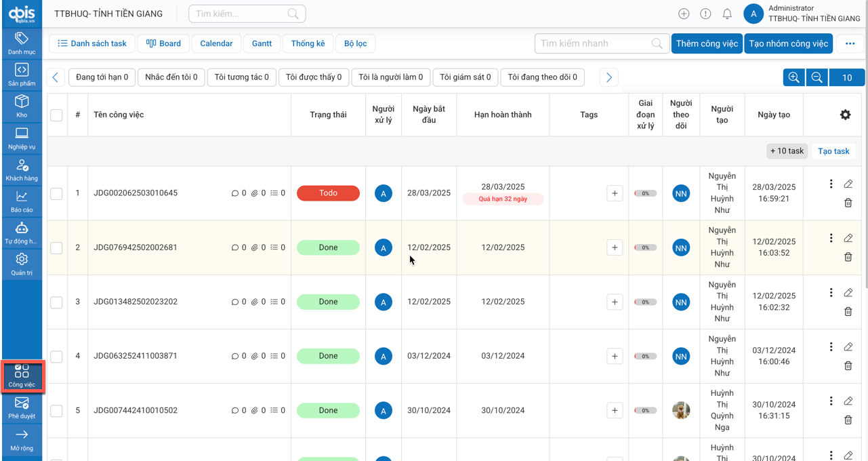Screen dimensions: 868x461
Task: Click the Tạo nhóm công việc button
Action: click(x=788, y=43)
